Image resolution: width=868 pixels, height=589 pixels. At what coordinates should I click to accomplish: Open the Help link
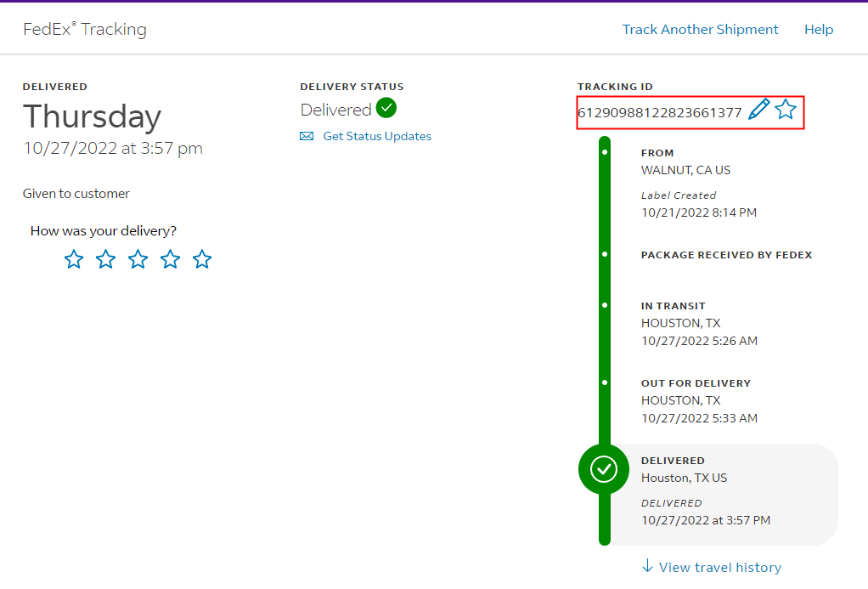click(x=819, y=30)
